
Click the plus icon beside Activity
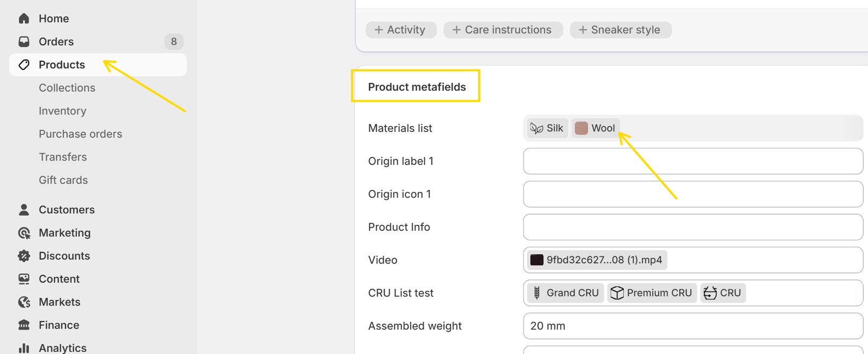[379, 30]
